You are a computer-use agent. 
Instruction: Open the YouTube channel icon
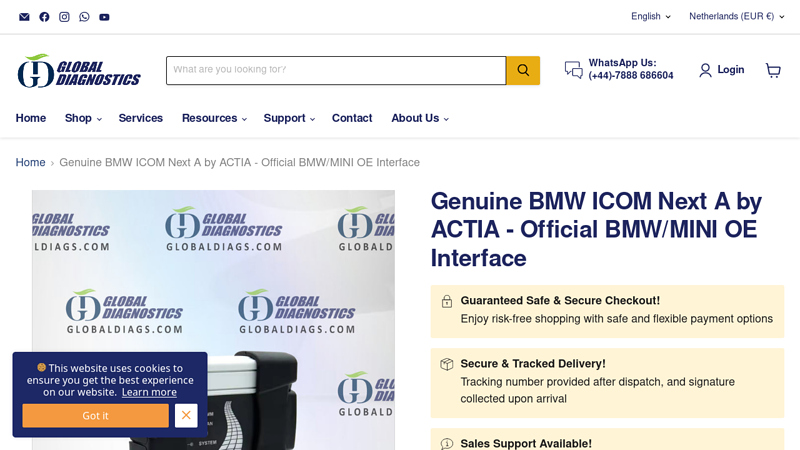coord(104,17)
